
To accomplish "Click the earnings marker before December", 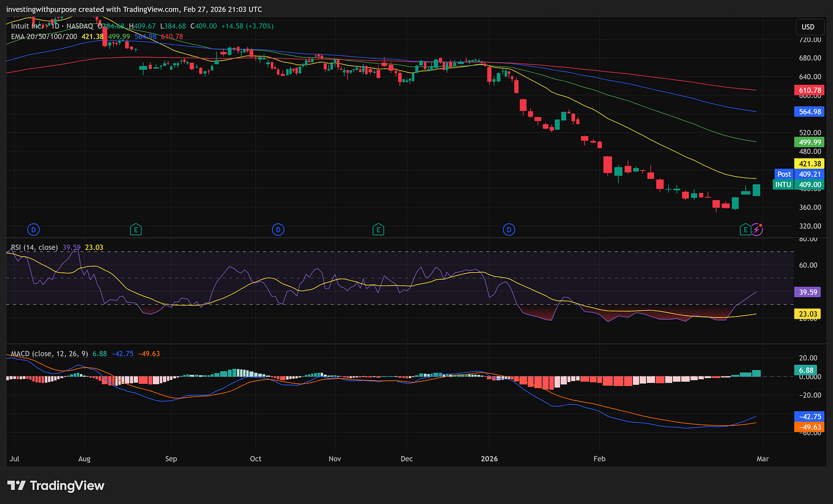I will pyautogui.click(x=378, y=230).
